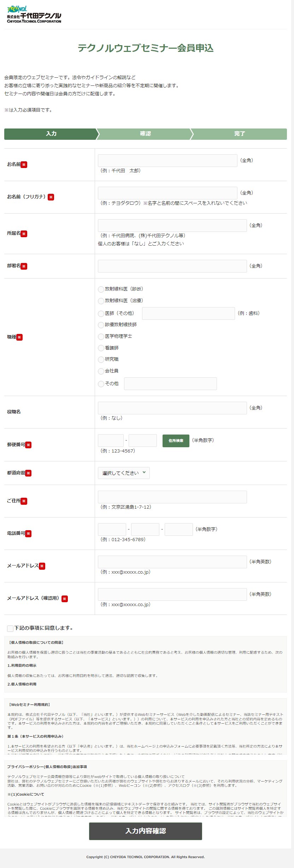Click the required mark beside 職種
Viewport: 294px width, 868px height.
(x=19, y=337)
